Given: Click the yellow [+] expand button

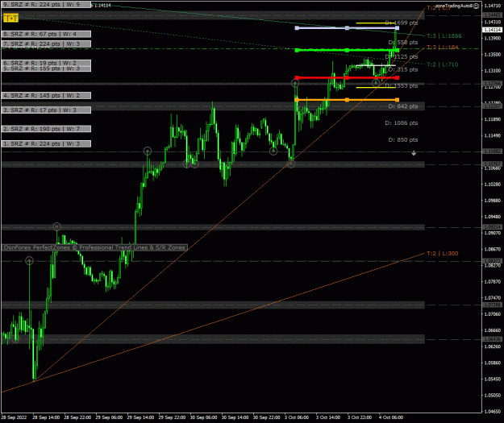Looking at the screenshot, I should point(10,19).
